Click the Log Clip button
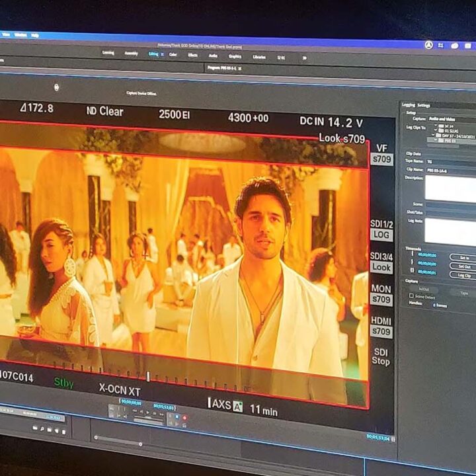Image resolution: width=476 pixels, height=476 pixels. coord(463,275)
